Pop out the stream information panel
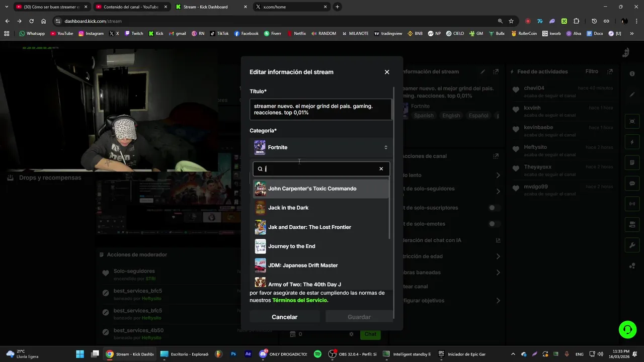 pos(496,72)
